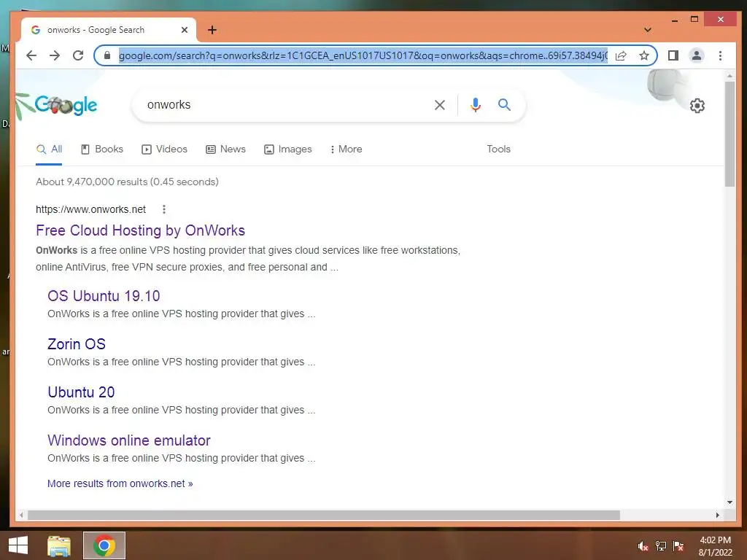Viewport: 747px width, 560px height.
Task: Click the https://www.onworks.net URL text
Action: [x=91, y=209]
